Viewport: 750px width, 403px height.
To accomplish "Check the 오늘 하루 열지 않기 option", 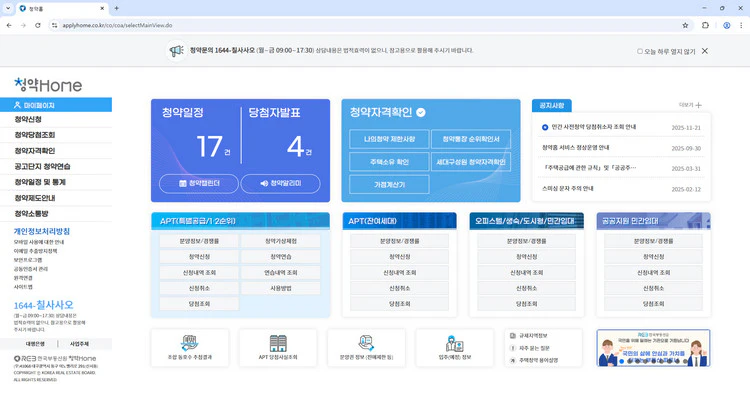I will [x=640, y=51].
